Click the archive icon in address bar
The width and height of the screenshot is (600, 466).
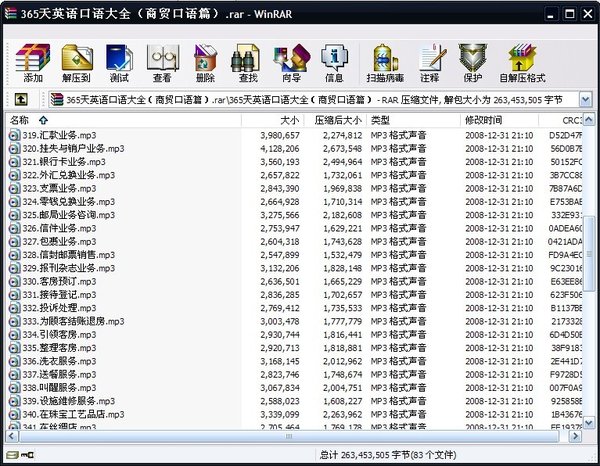click(57, 100)
